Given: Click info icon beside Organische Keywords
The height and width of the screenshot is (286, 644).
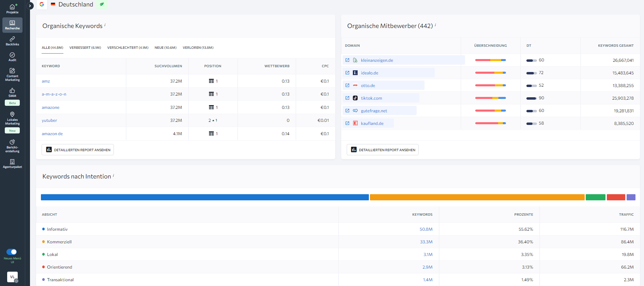Looking at the screenshot, I should (x=105, y=25).
